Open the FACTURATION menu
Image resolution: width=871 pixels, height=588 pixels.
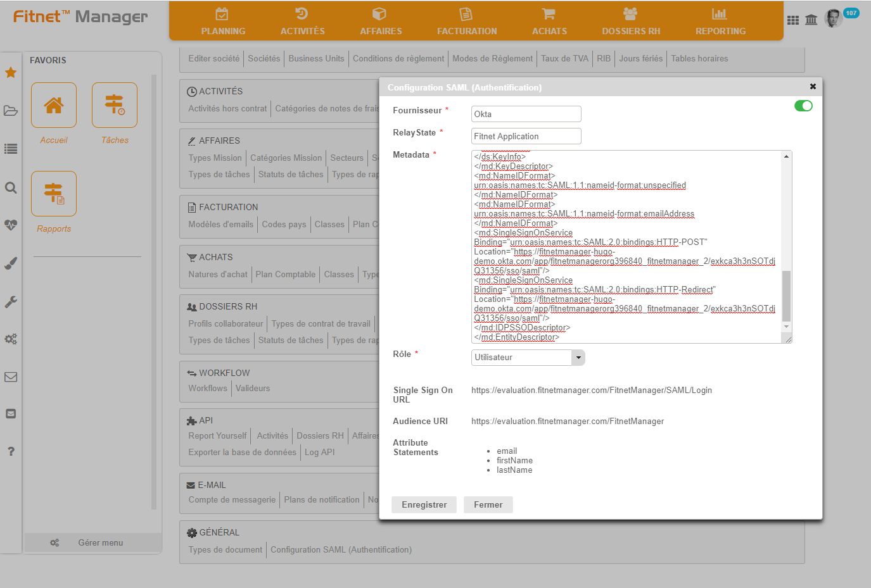coord(467,22)
